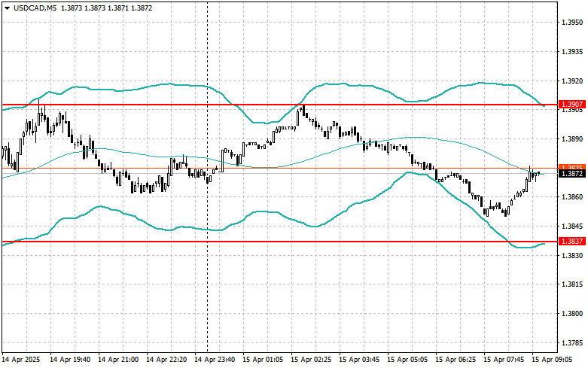Select the 1.3830 price scale value
Screen dimensions: 588x368
pyautogui.click(x=572, y=256)
